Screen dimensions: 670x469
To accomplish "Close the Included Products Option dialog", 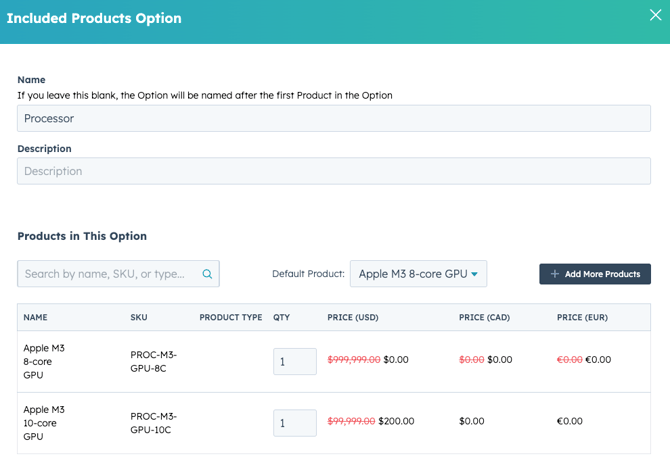I will pos(656,15).
